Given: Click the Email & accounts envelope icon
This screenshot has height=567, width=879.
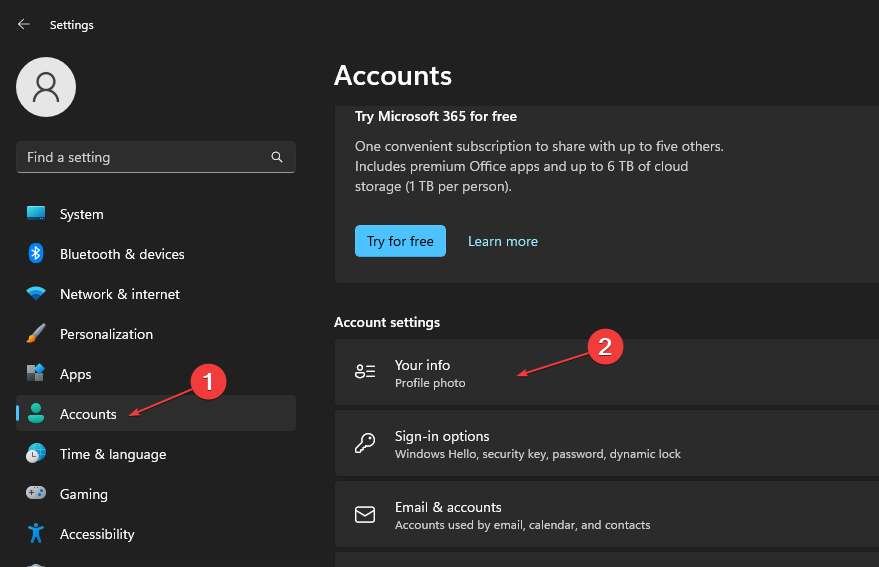Looking at the screenshot, I should click(365, 514).
